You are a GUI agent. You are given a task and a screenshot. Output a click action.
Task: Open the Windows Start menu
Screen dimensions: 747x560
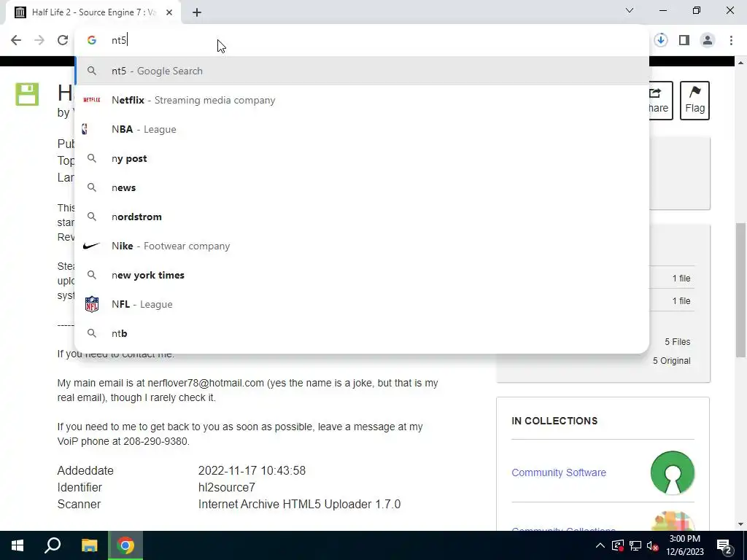[x=18, y=545]
